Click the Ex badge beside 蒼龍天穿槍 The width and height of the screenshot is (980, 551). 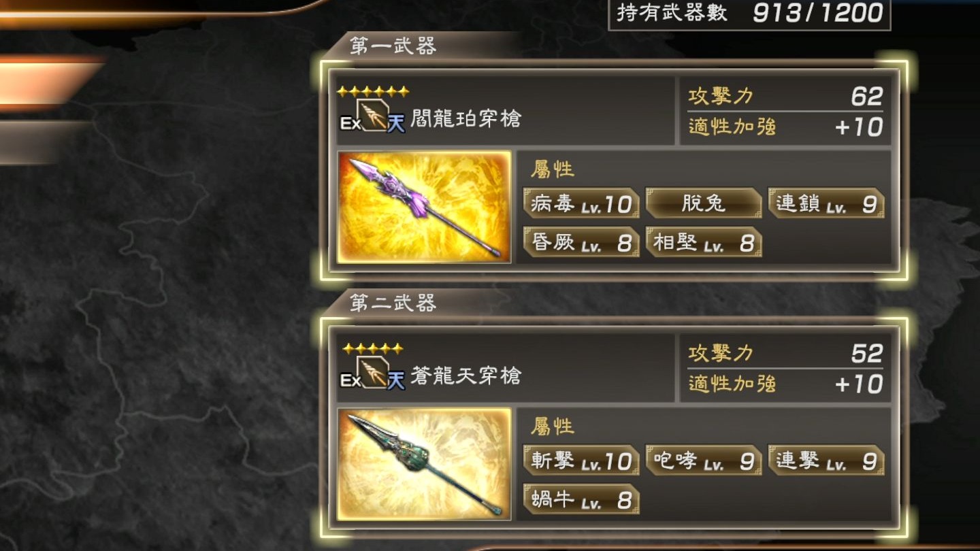(x=350, y=380)
